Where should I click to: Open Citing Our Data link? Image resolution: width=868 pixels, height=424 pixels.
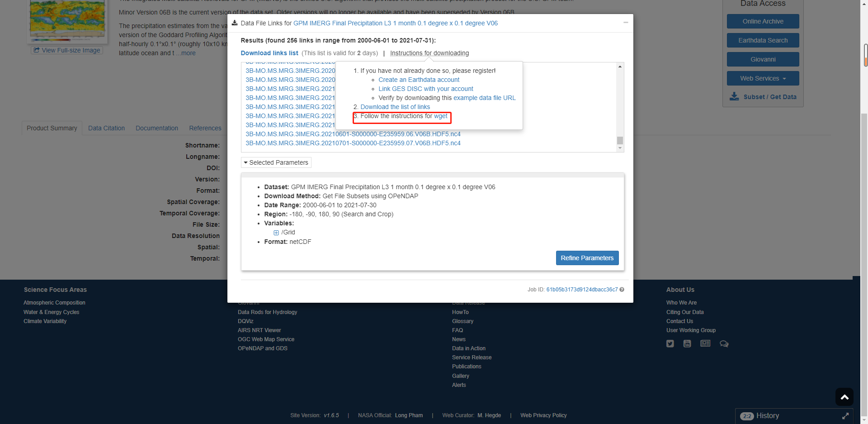click(x=685, y=312)
